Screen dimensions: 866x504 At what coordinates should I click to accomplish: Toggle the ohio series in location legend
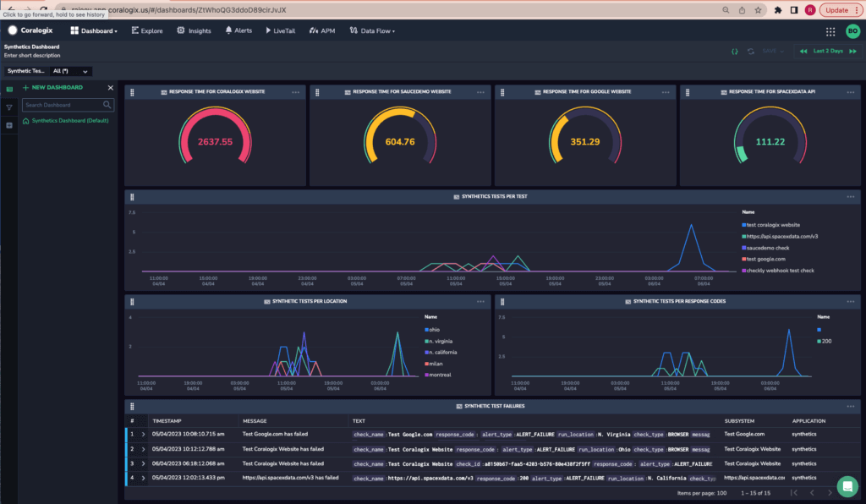432,330
